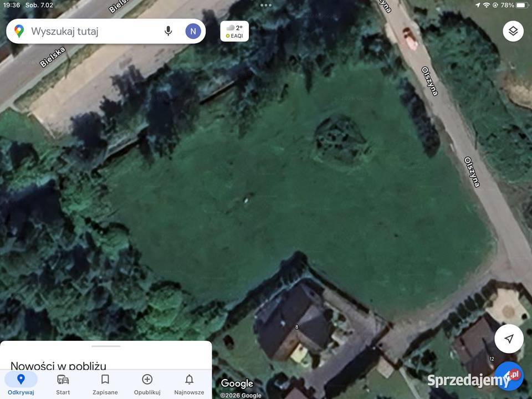Open the account avatar labeled N
532x399 pixels.
[193, 31]
